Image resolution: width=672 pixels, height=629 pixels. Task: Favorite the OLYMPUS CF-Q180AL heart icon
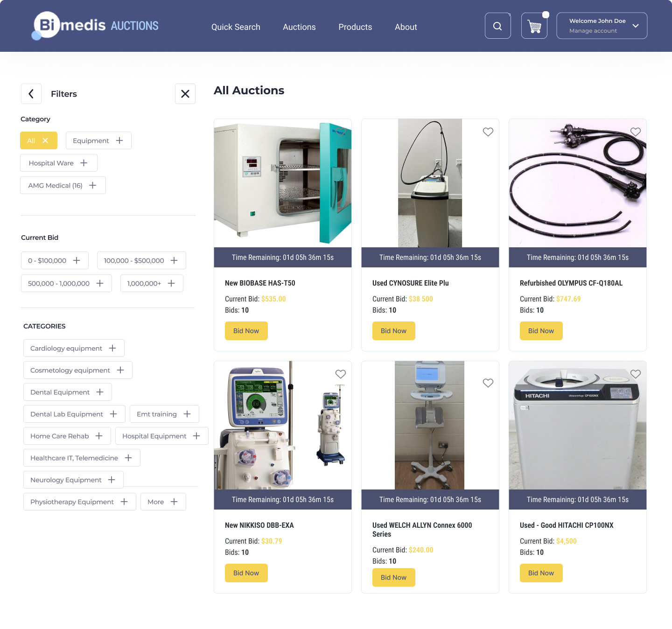(636, 132)
